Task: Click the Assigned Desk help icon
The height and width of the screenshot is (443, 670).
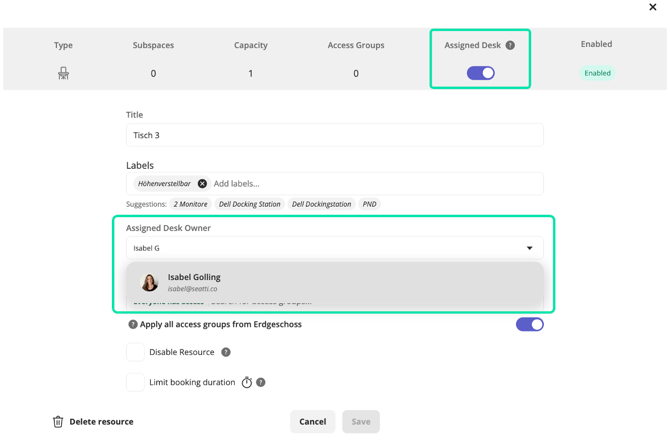Action: [x=510, y=45]
